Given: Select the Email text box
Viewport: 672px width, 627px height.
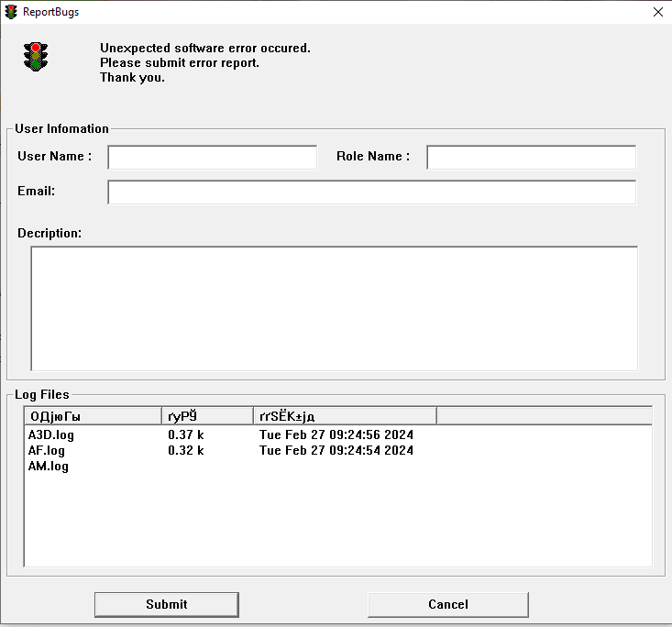Looking at the screenshot, I should [x=371, y=192].
